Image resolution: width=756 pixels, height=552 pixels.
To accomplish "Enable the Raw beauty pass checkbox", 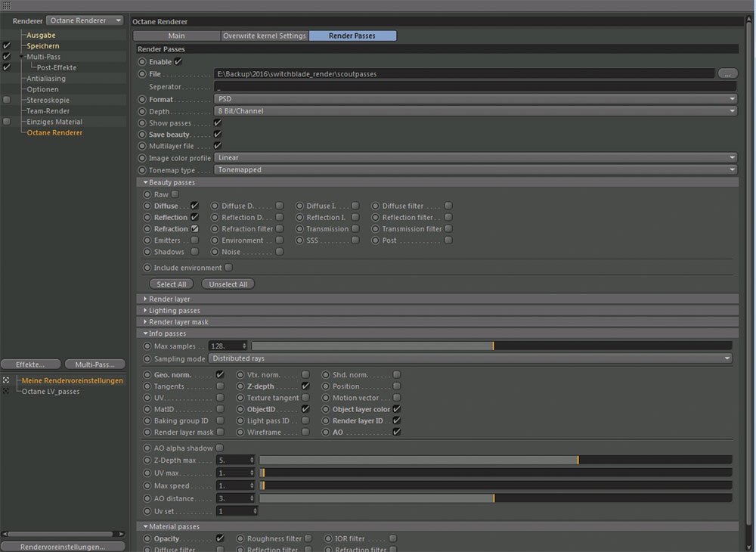I will (x=175, y=194).
